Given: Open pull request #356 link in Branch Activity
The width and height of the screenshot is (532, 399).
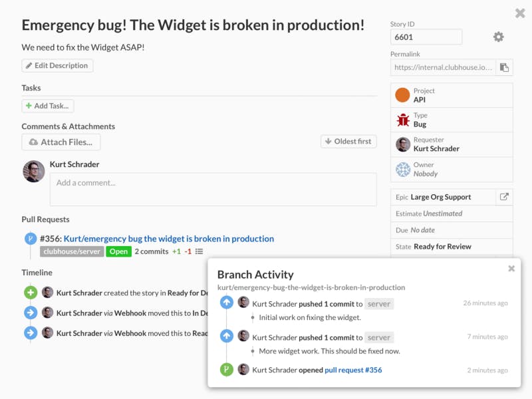Looking at the screenshot, I should point(353,370).
